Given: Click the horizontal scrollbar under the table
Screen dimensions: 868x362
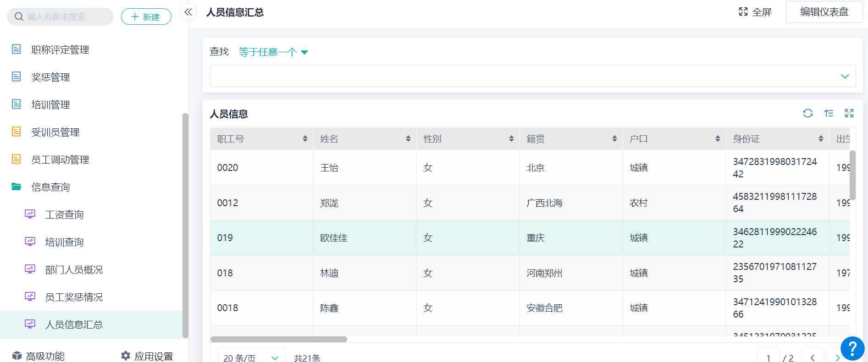Looking at the screenshot, I should click(278, 340).
